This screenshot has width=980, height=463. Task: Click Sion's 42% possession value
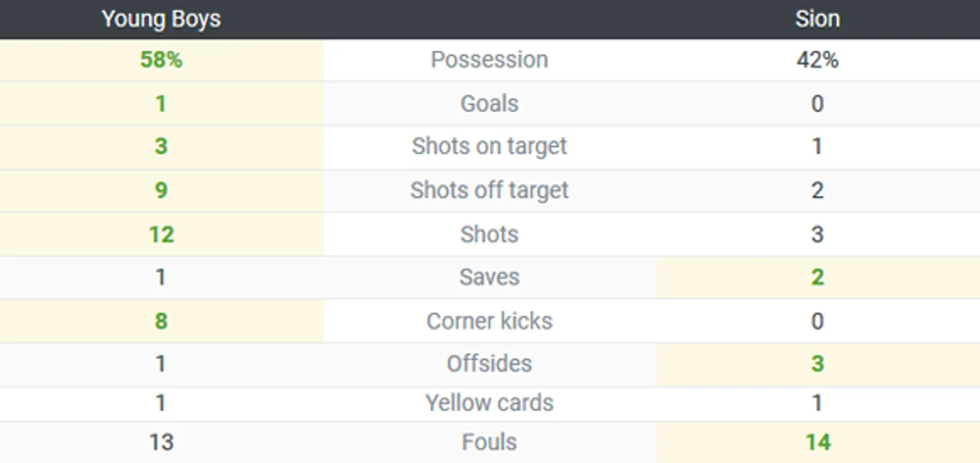[817, 60]
